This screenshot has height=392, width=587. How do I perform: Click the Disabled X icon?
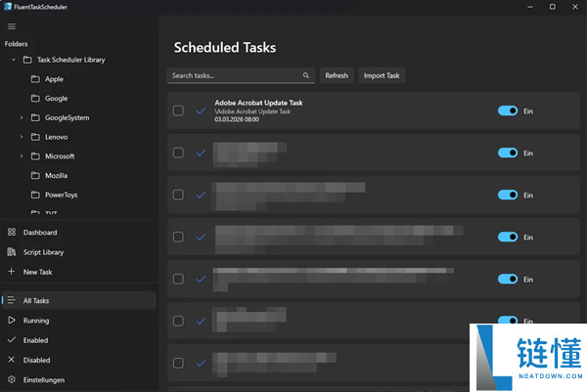point(11,359)
